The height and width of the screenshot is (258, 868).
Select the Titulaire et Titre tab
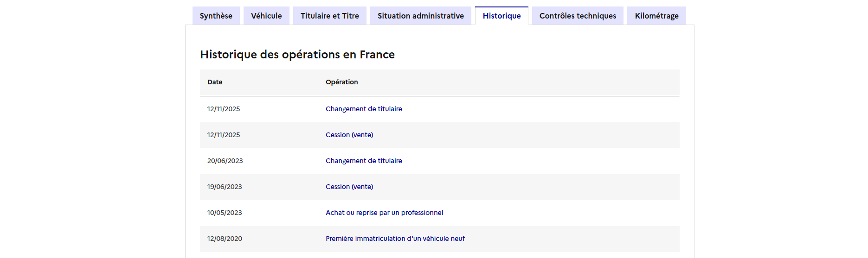tap(329, 16)
